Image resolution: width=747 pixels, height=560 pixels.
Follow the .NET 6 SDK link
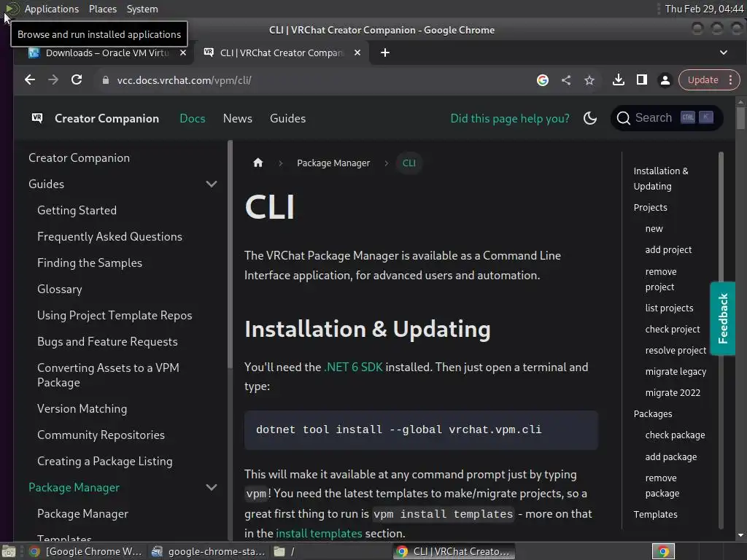click(354, 367)
